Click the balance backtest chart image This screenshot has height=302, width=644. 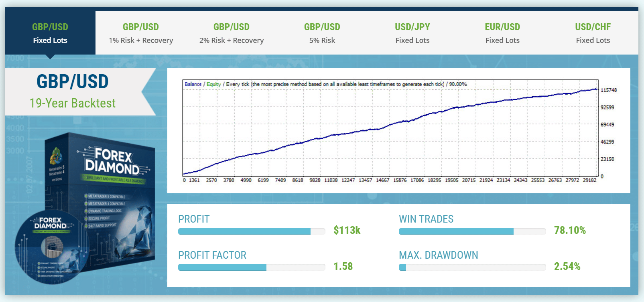click(x=399, y=131)
